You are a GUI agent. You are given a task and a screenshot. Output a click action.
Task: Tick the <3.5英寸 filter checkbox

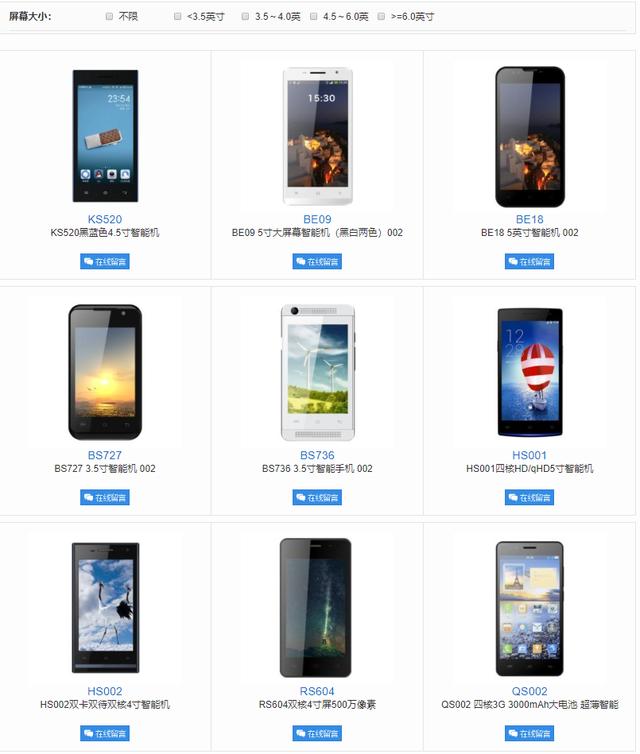(177, 16)
